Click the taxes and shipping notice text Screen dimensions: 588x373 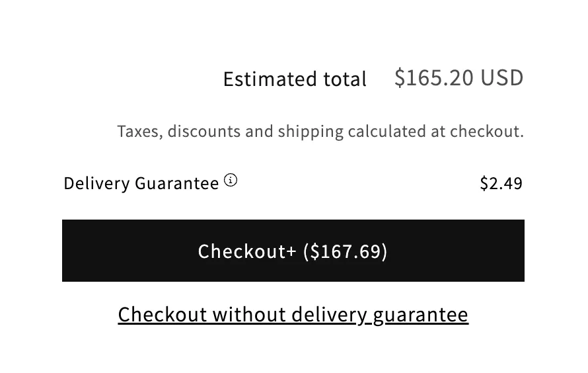click(x=320, y=131)
